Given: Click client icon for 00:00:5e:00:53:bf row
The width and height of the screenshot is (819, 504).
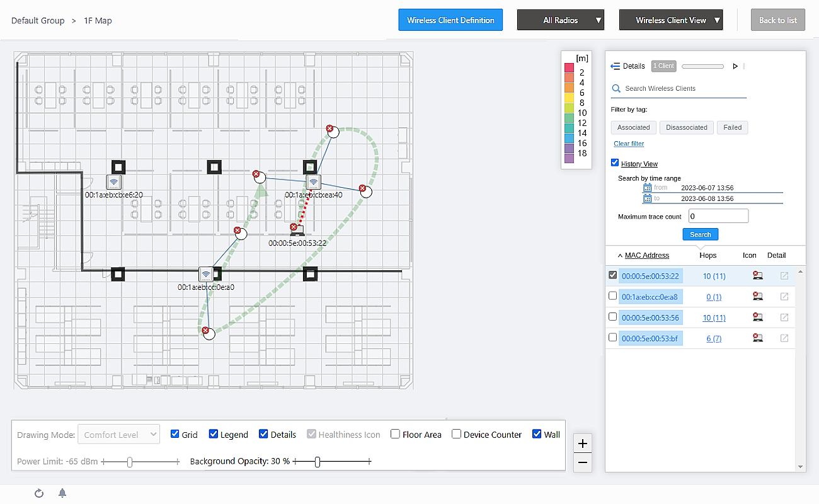Looking at the screenshot, I should (x=757, y=338).
